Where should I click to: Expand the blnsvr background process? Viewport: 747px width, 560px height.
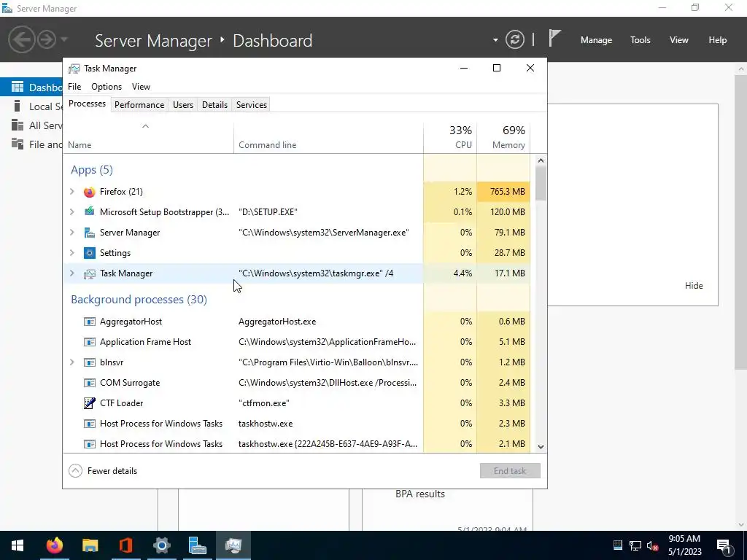(x=72, y=362)
